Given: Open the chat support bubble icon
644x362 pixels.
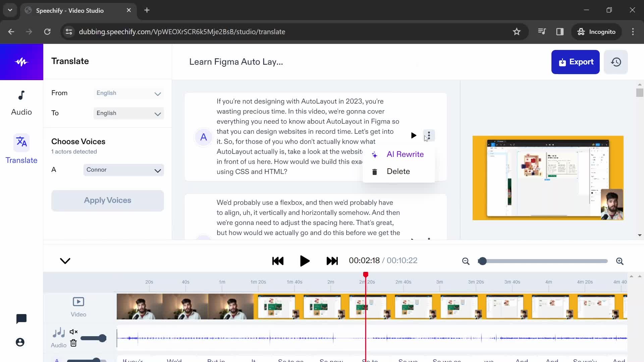Looking at the screenshot, I should pos(21,319).
